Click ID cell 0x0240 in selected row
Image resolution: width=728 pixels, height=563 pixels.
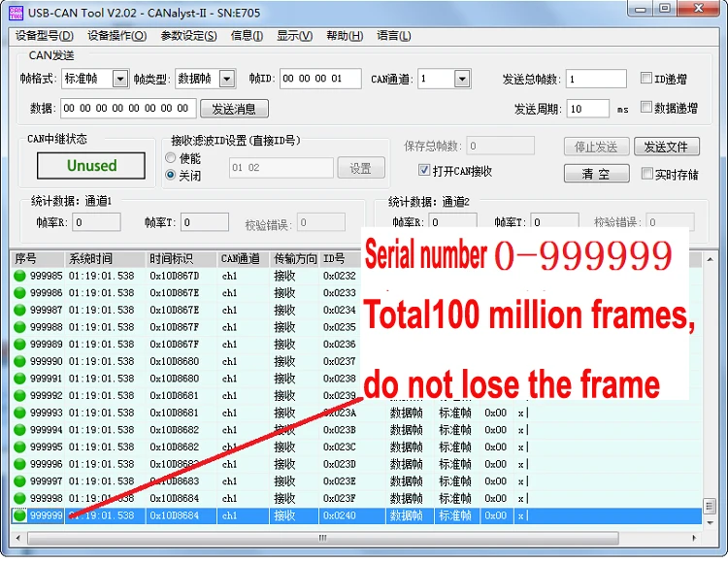click(x=340, y=515)
